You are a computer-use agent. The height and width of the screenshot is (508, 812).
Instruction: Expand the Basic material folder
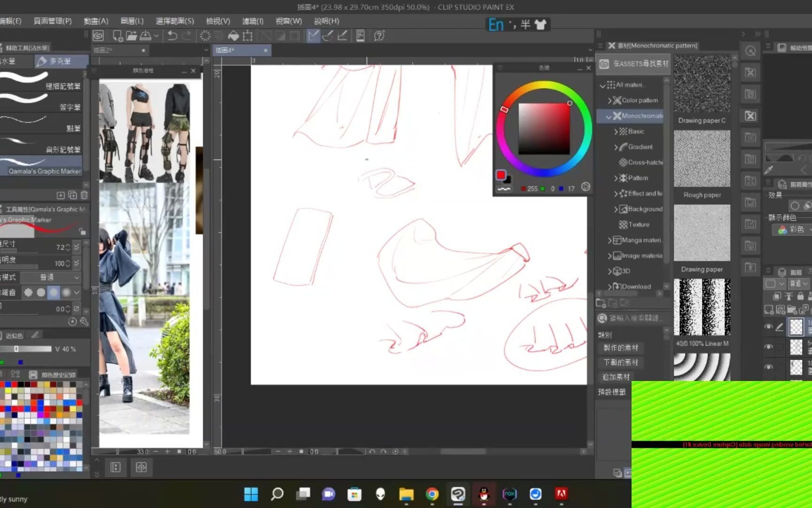(616, 132)
